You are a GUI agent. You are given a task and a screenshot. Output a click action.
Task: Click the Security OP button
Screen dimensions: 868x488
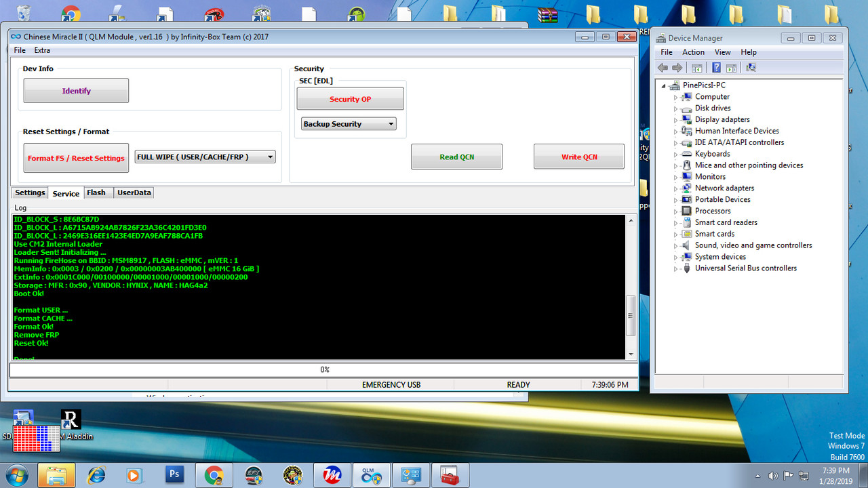pos(350,99)
